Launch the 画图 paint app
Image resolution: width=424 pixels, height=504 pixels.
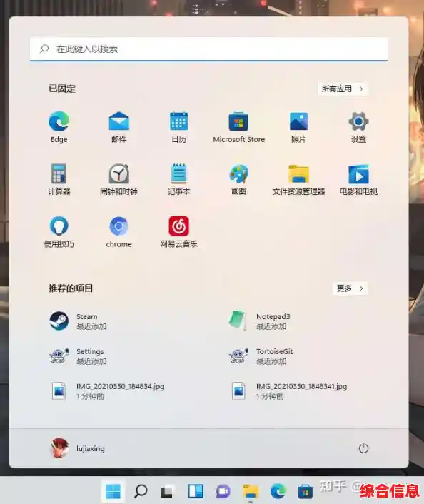coord(238,179)
